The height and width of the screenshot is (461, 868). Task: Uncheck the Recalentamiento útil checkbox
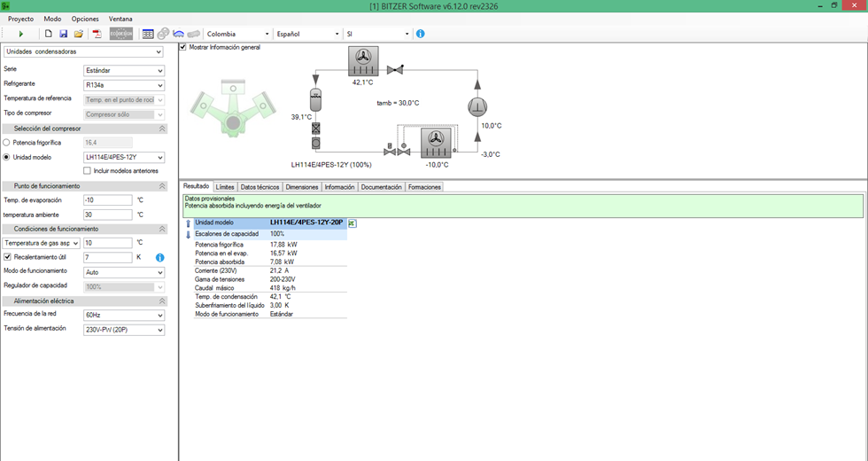pyautogui.click(x=7, y=257)
